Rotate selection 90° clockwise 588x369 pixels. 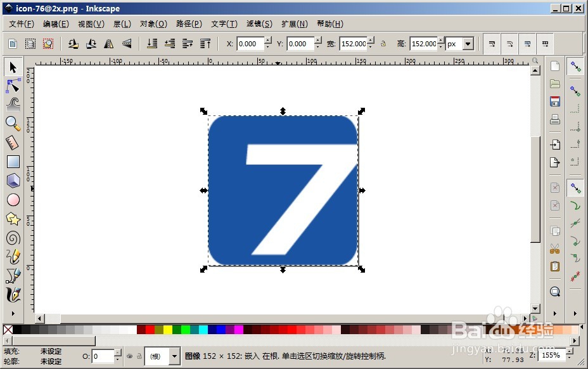pyautogui.click(x=91, y=44)
